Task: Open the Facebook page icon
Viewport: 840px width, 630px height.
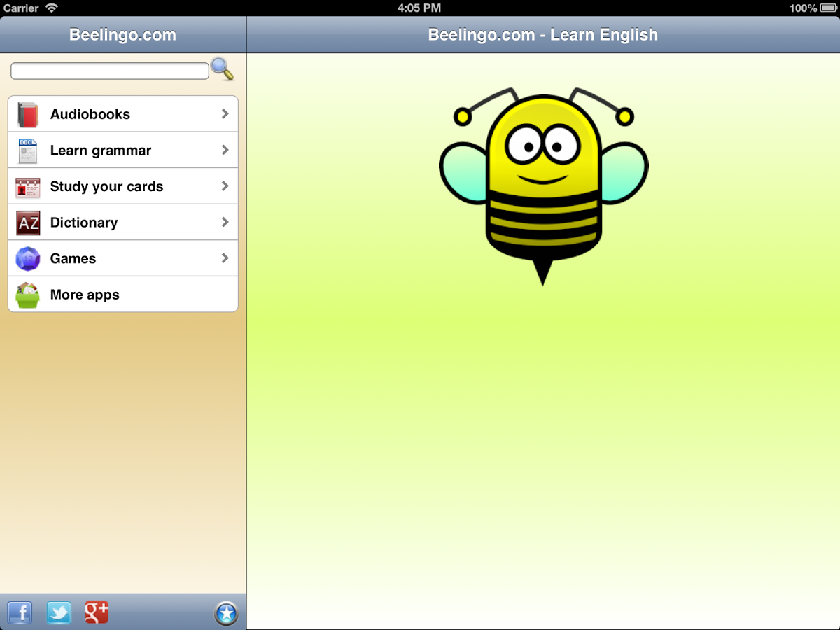Action: (20, 612)
